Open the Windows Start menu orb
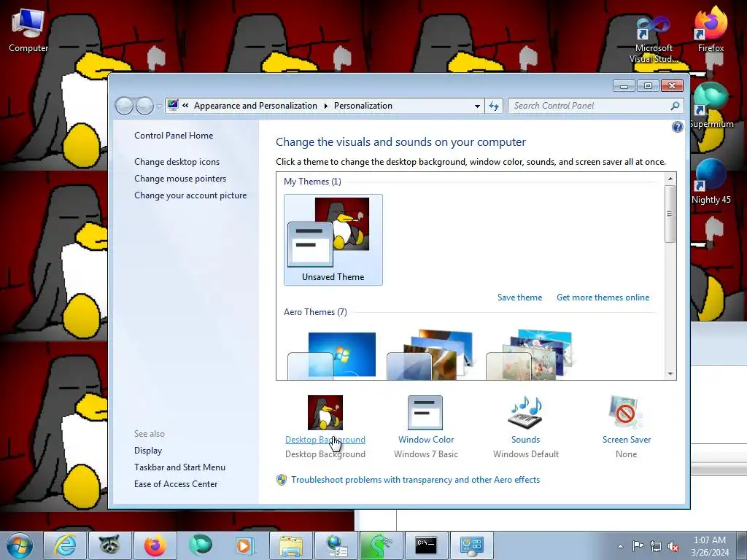The image size is (747, 560). [x=20, y=545]
